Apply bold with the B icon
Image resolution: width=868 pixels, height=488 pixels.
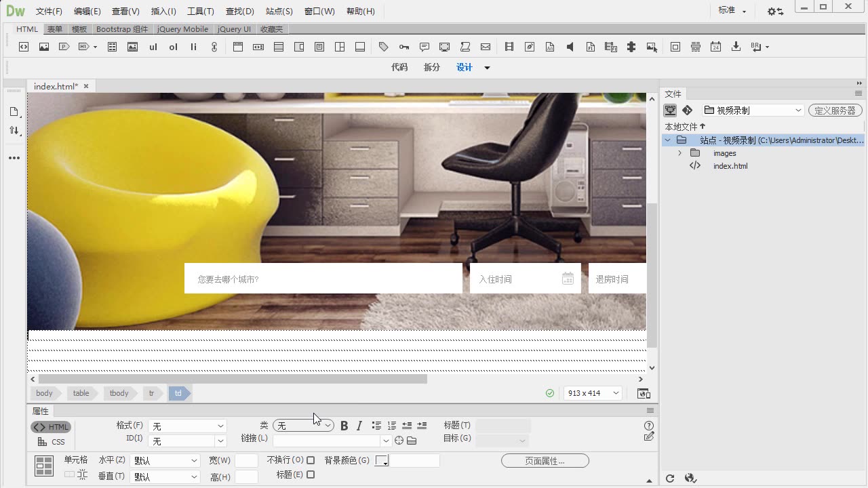344,426
